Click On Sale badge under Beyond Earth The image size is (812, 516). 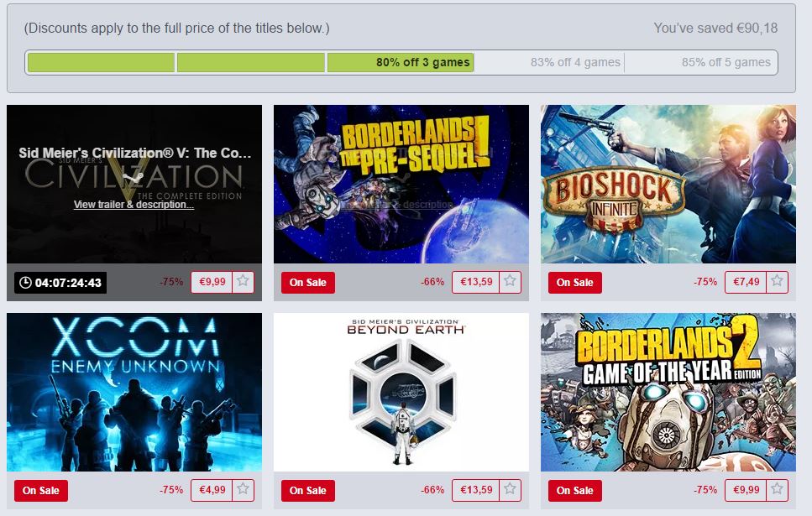308,491
